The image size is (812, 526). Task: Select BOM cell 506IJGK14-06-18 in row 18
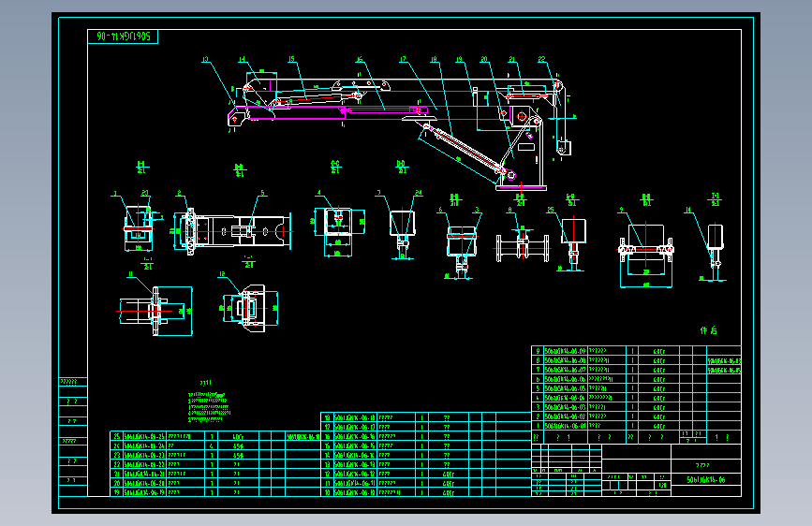355,417
